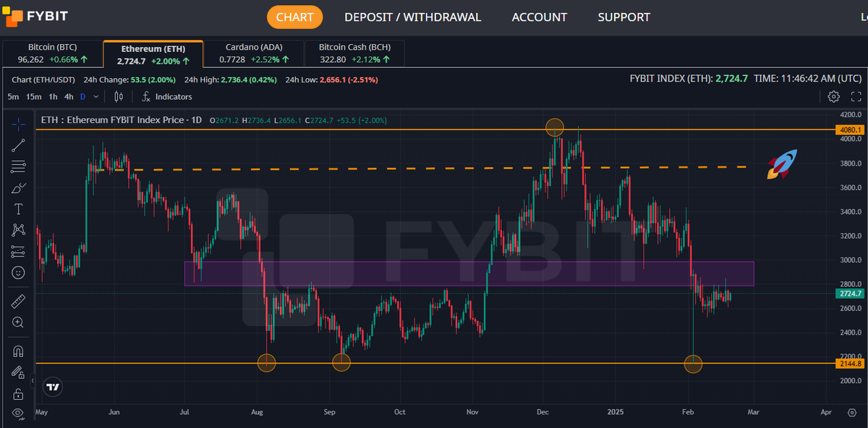Collapse the left drawing toolbar arrow

(x=32, y=380)
